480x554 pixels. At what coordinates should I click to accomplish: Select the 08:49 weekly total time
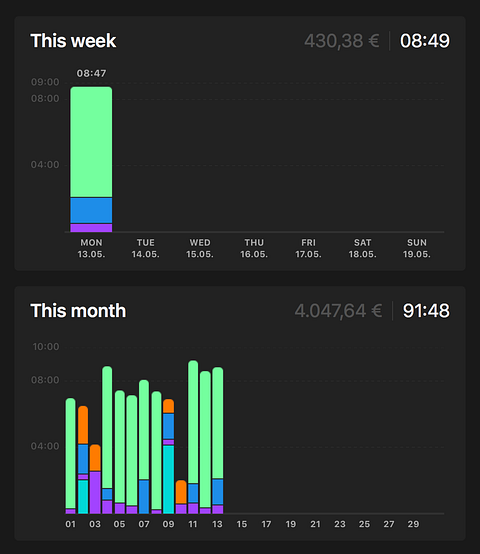point(425,41)
